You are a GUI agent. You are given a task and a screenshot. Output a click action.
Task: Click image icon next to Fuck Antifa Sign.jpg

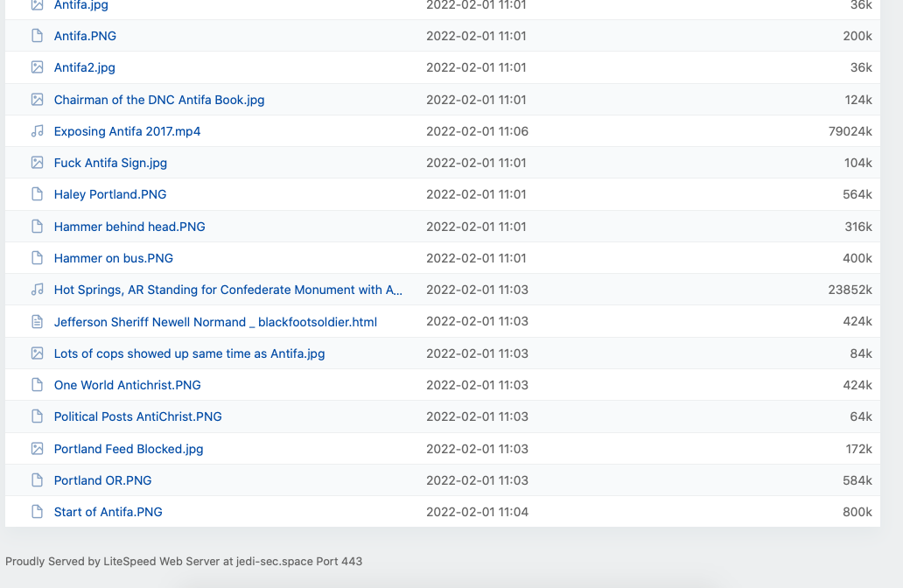pos(37,163)
